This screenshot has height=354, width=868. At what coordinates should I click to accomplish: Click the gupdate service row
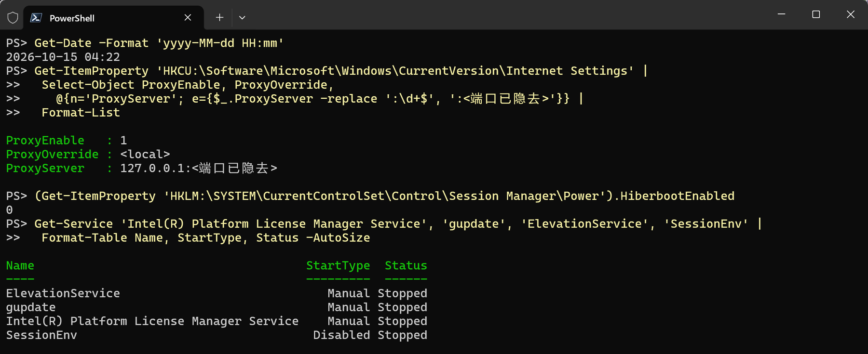217,307
